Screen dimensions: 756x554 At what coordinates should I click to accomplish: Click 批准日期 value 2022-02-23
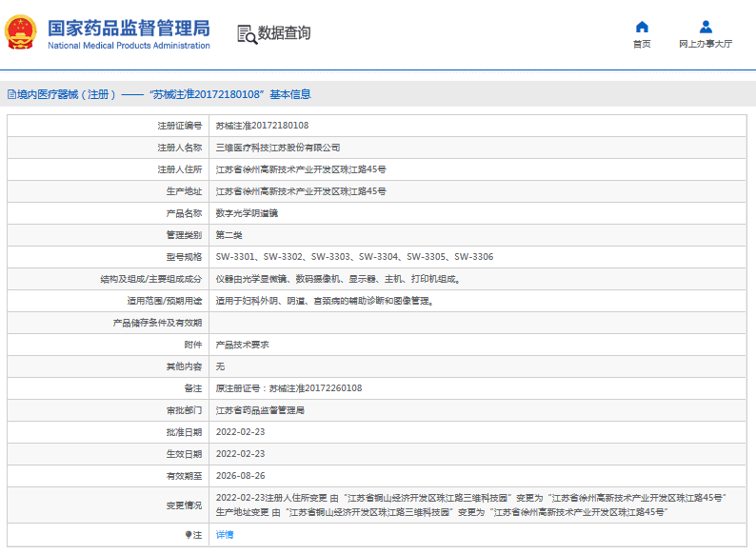coord(240,432)
